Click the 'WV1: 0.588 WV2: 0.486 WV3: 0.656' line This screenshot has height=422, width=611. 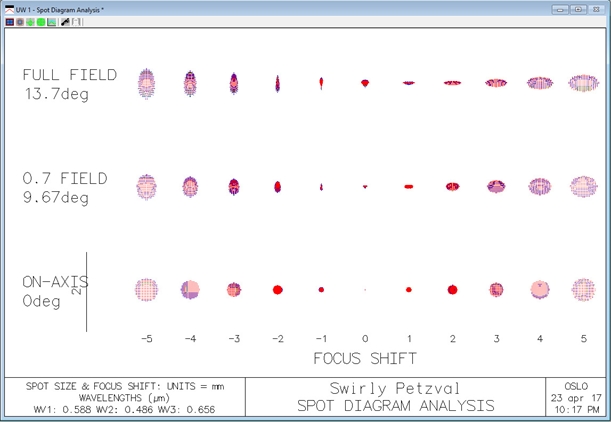pyautogui.click(x=124, y=410)
